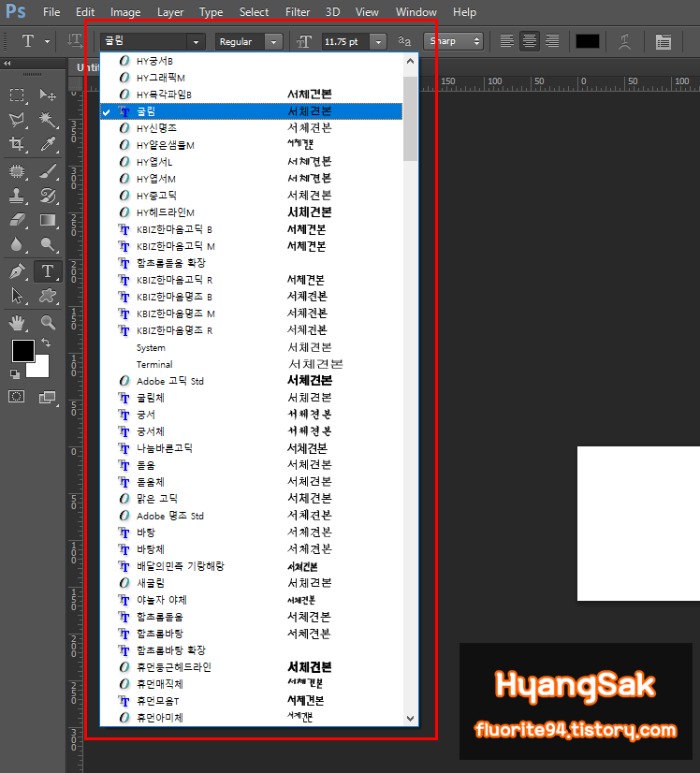Select the Eraser tool
This screenshot has height=773, width=700.
pyautogui.click(x=17, y=220)
